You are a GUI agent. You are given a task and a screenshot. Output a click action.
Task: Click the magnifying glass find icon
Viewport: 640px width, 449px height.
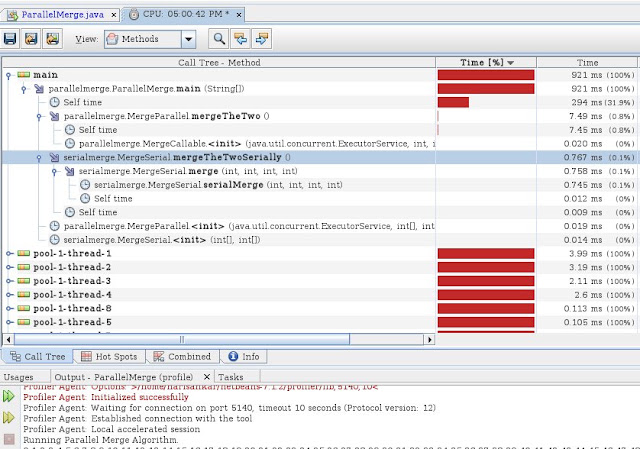click(x=219, y=39)
